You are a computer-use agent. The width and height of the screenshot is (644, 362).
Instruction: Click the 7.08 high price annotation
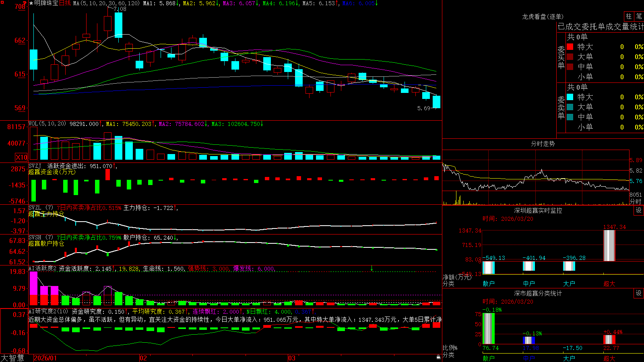(120, 9)
